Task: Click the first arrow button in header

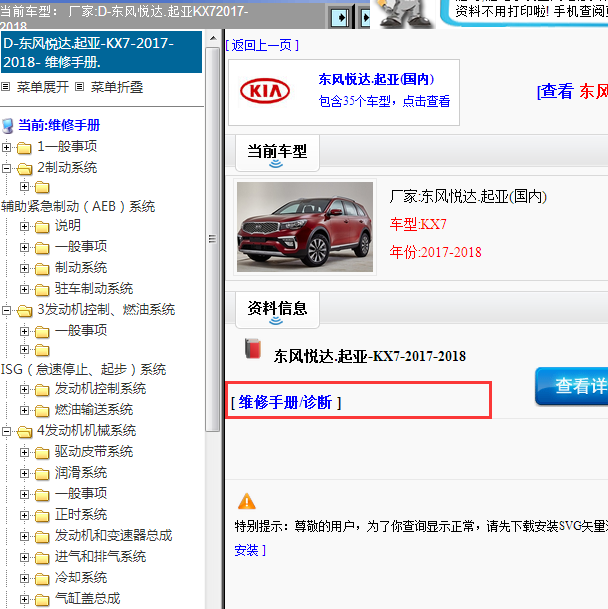Action: [340, 17]
